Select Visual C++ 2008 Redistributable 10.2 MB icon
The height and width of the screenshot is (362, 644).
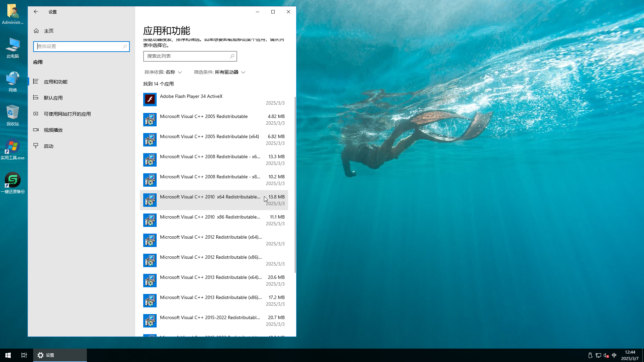(x=150, y=180)
